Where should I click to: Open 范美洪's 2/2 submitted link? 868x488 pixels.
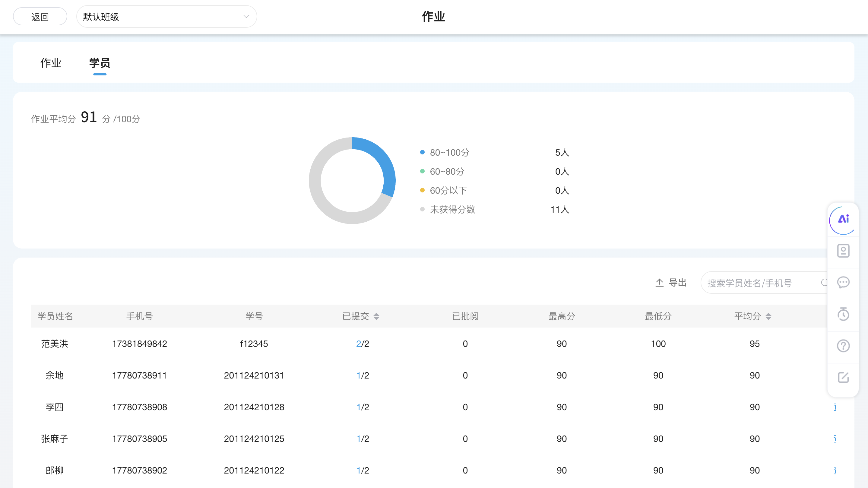click(363, 344)
